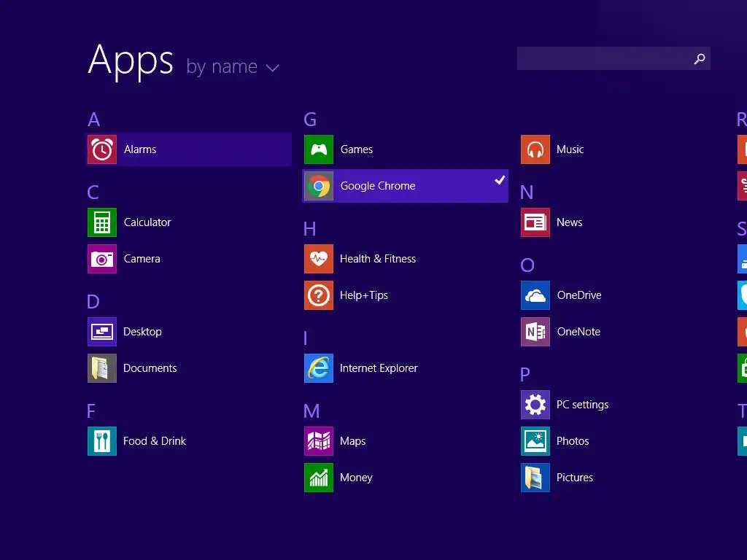Open the Alarms app icon
Screen dimensions: 747x560
(102, 149)
